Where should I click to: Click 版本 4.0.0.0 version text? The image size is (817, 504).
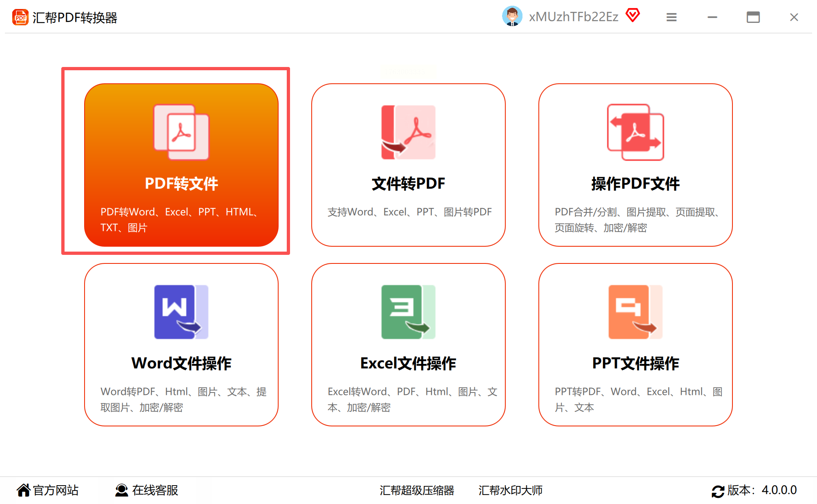coord(762,490)
